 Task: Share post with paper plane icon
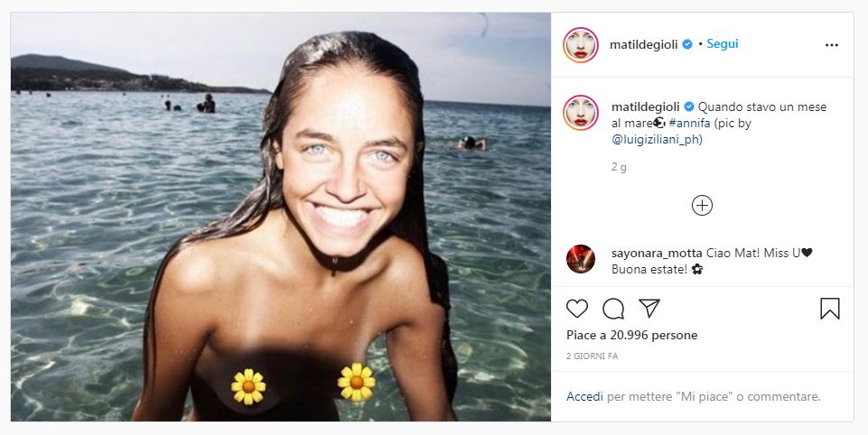pos(649,309)
